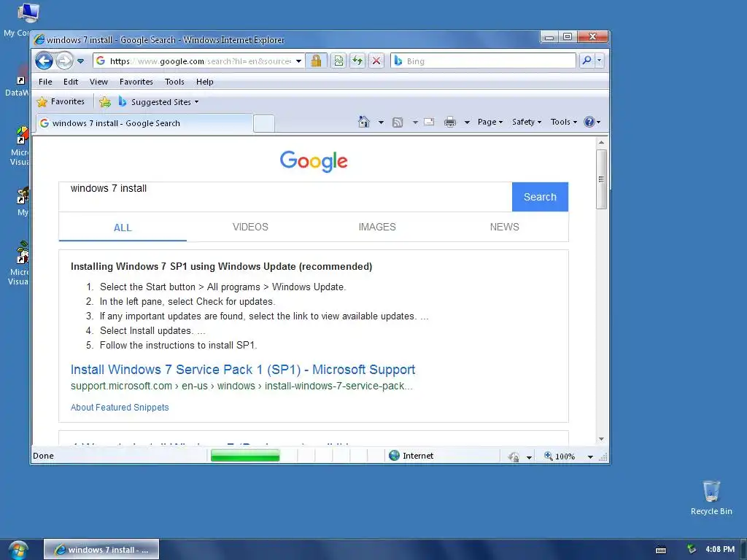
Task: Open About Featured Snippets link
Action: [120, 408]
